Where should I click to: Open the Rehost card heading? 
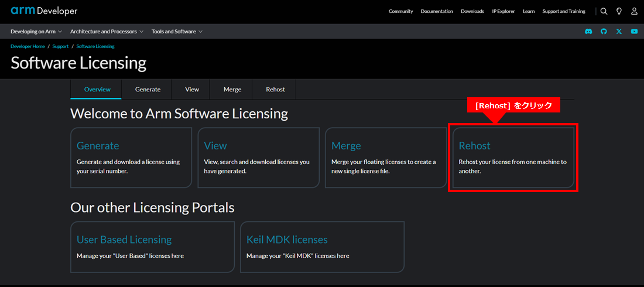click(474, 146)
